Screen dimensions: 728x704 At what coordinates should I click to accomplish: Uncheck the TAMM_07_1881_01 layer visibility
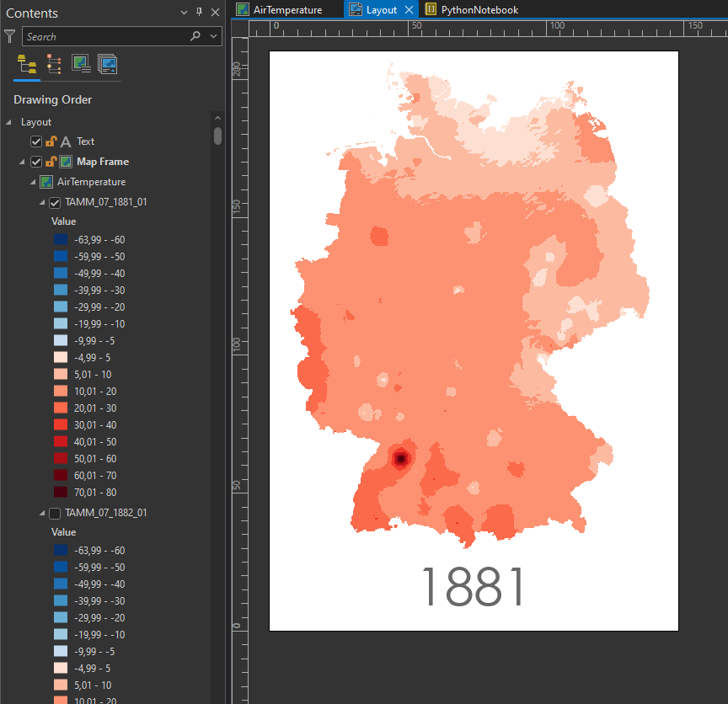[54, 202]
